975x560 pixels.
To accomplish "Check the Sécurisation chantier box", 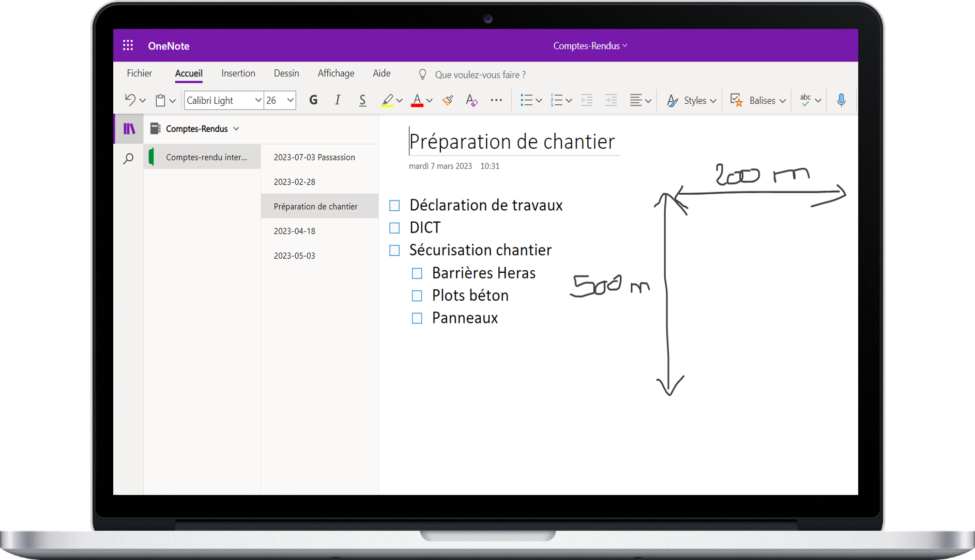I will pyautogui.click(x=394, y=251).
